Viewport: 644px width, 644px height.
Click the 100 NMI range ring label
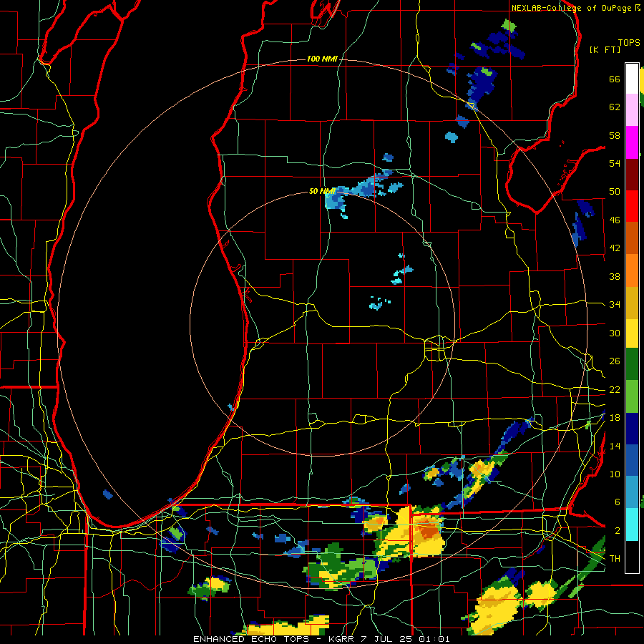click(x=321, y=59)
